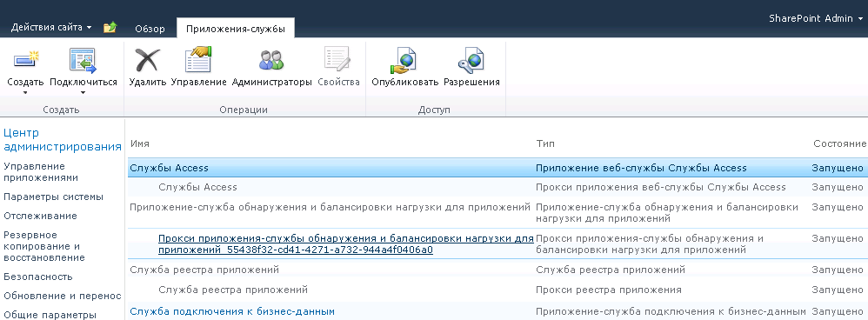
Task: Open the SharePoint Admin user menu
Action: coord(816,18)
